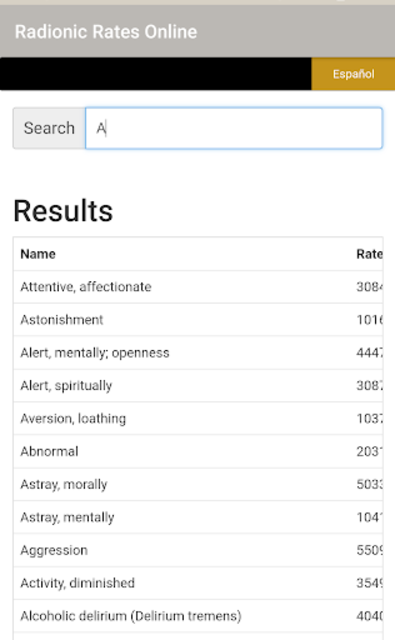This screenshot has width=395, height=640.
Task: Click the rate value for Aggression
Action: click(x=369, y=550)
